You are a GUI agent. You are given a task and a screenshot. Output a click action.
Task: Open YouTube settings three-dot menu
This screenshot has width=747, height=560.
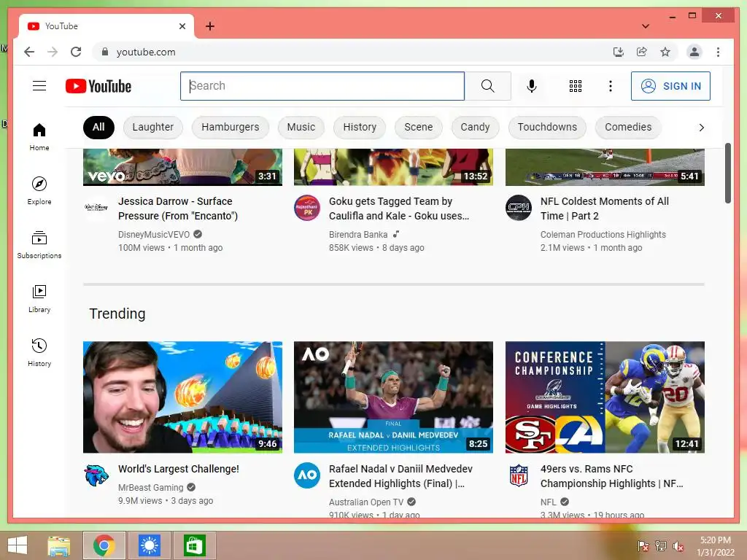pyautogui.click(x=611, y=86)
